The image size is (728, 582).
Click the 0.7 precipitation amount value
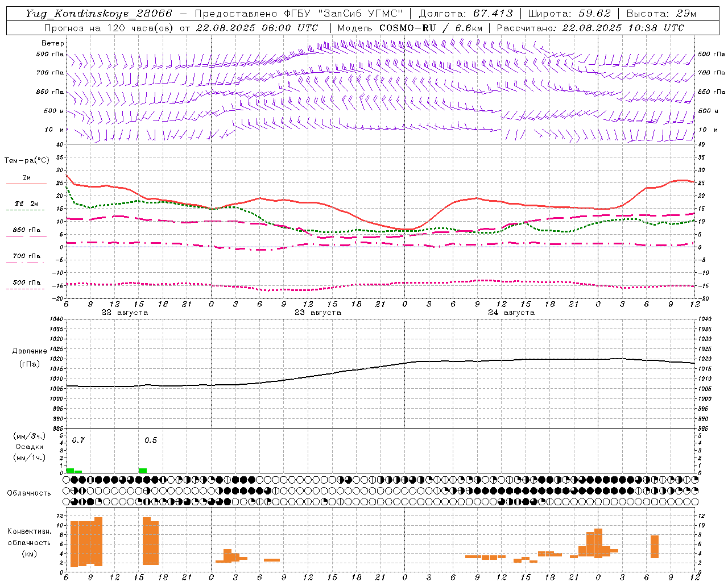pyautogui.click(x=78, y=440)
